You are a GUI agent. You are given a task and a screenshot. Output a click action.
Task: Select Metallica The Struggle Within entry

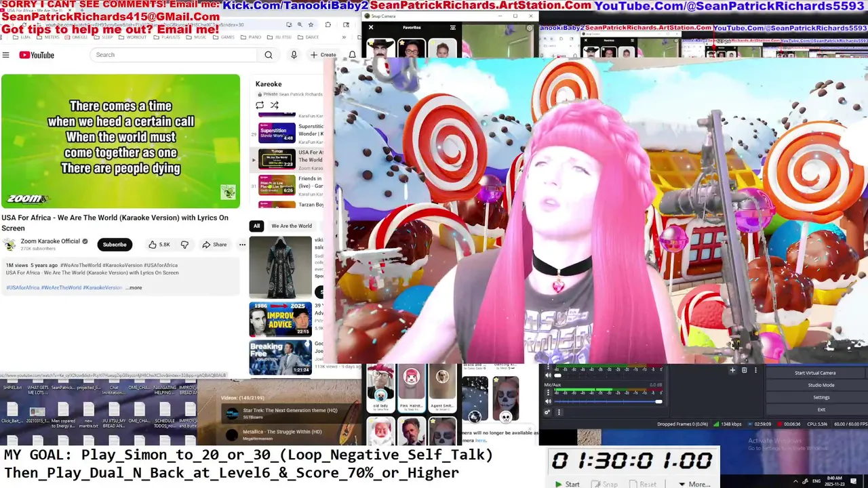290,434
